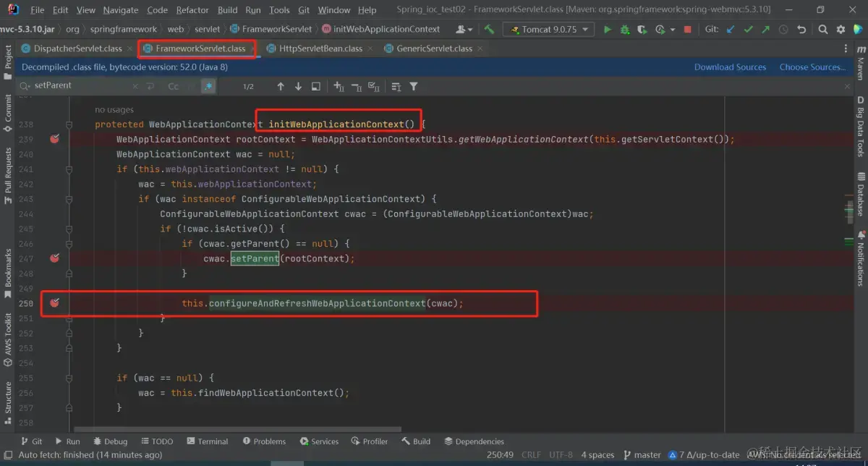Collapse initWebApplicationContext method at line 238

(x=69, y=124)
